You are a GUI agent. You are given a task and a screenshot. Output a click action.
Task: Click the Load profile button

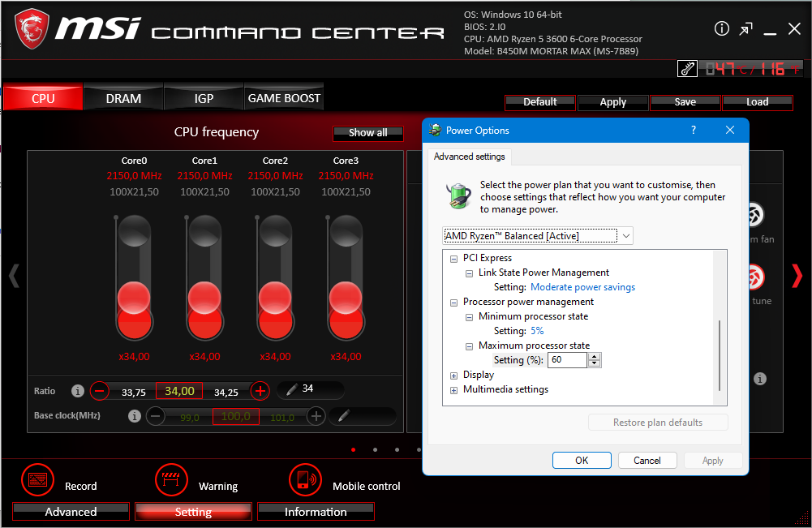[757, 102]
